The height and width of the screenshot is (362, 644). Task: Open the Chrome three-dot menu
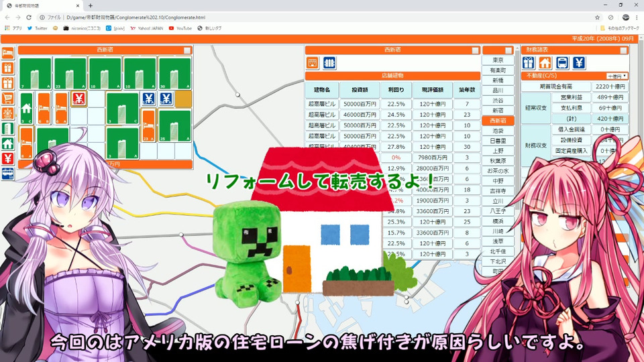[637, 17]
